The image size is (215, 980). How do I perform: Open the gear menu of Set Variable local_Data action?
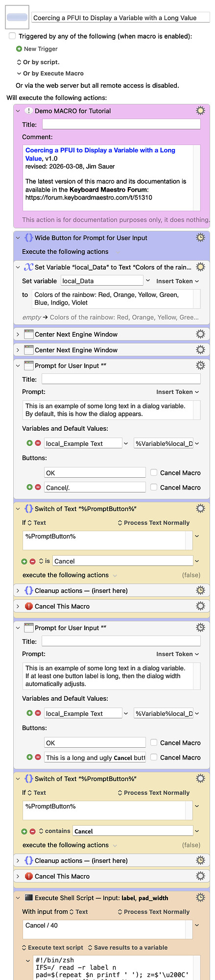coord(200,267)
